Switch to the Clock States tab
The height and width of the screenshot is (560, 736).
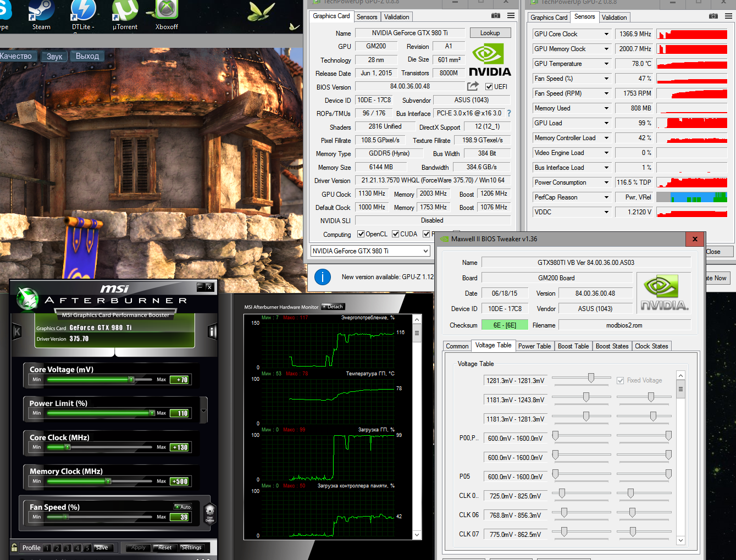click(651, 346)
